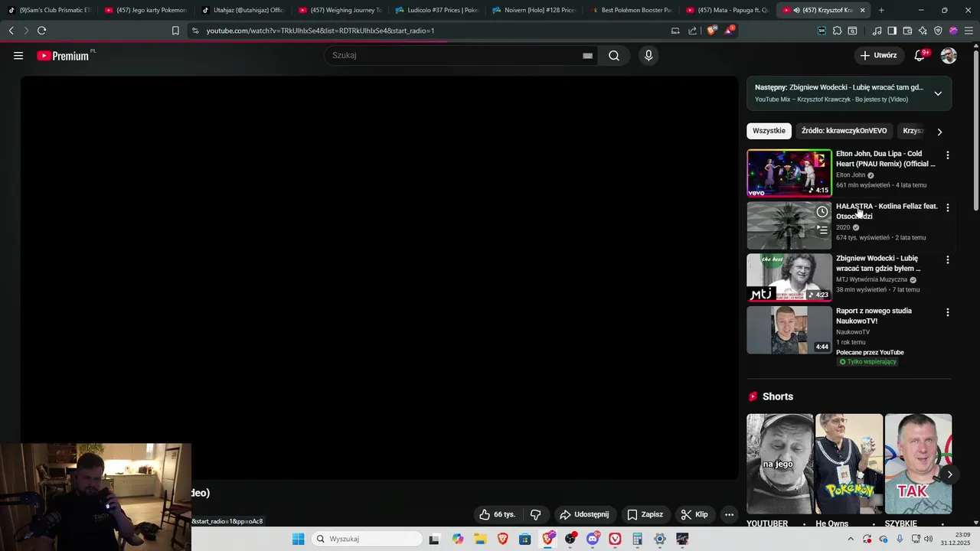This screenshot has width=980, height=551.
Task: Open the 'na jego' YOUTUBER short
Action: pyautogui.click(x=779, y=464)
